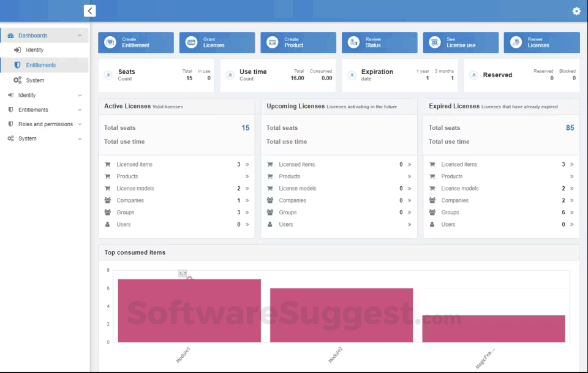Click the Expiration date icon

tap(351, 75)
